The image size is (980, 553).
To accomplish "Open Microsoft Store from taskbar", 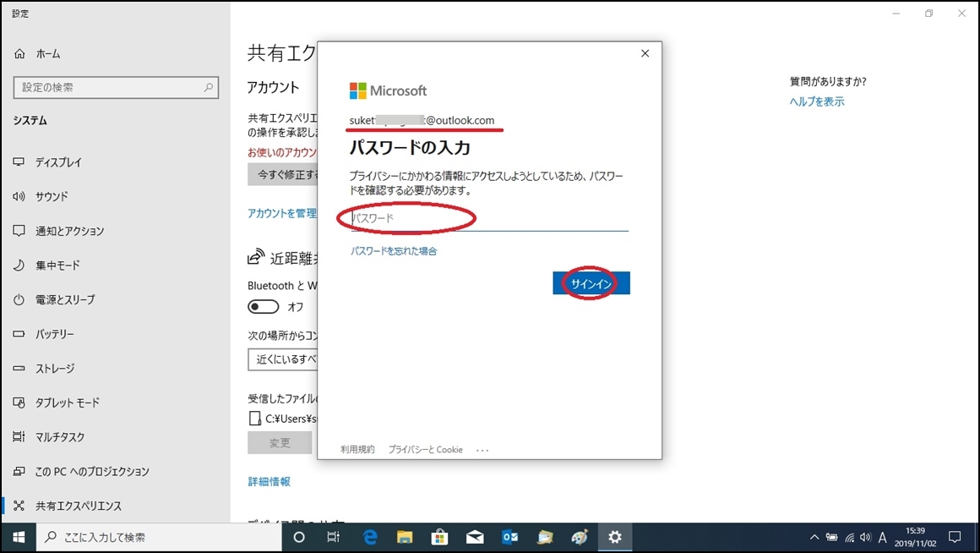I will (x=440, y=538).
